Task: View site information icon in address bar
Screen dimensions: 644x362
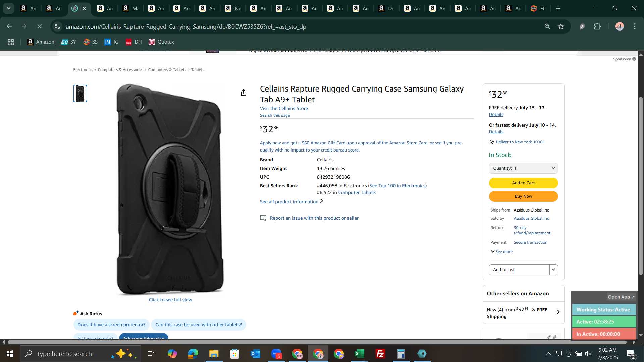Action: 57,26
